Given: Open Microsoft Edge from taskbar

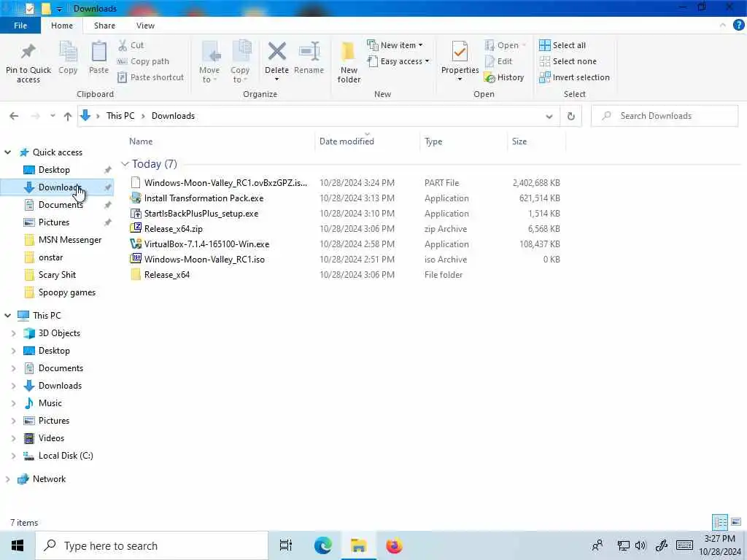Looking at the screenshot, I should tap(323, 545).
